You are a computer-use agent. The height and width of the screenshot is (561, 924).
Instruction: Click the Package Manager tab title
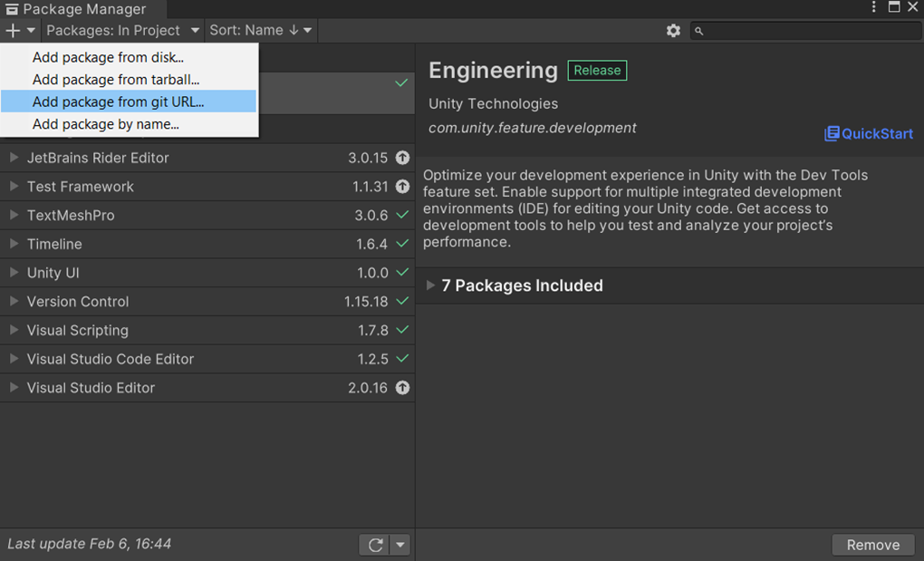click(83, 9)
